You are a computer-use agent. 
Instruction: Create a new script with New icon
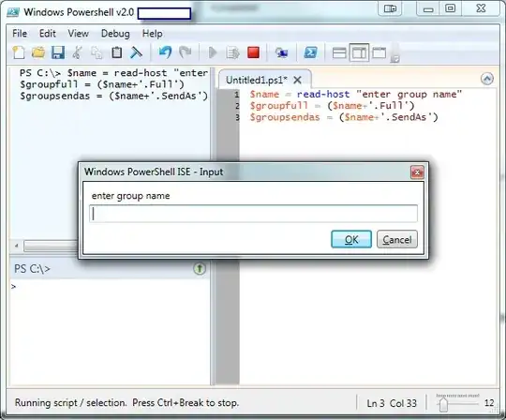(19, 52)
